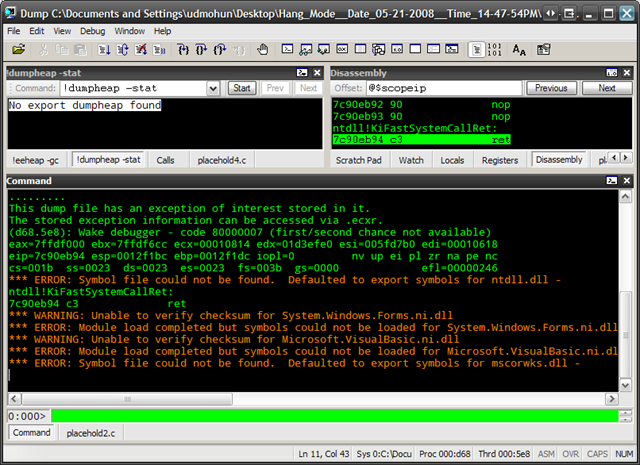
Task: Switch to the Disassembly tab
Action: tap(559, 160)
